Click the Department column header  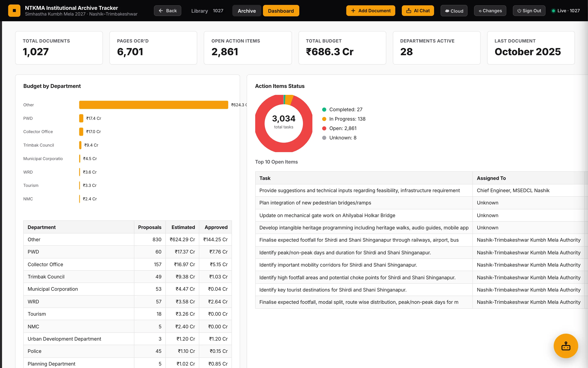coord(79,227)
